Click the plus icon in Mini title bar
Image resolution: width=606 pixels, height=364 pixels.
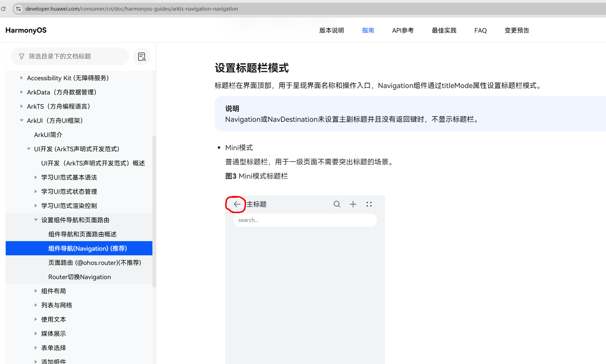(353, 204)
